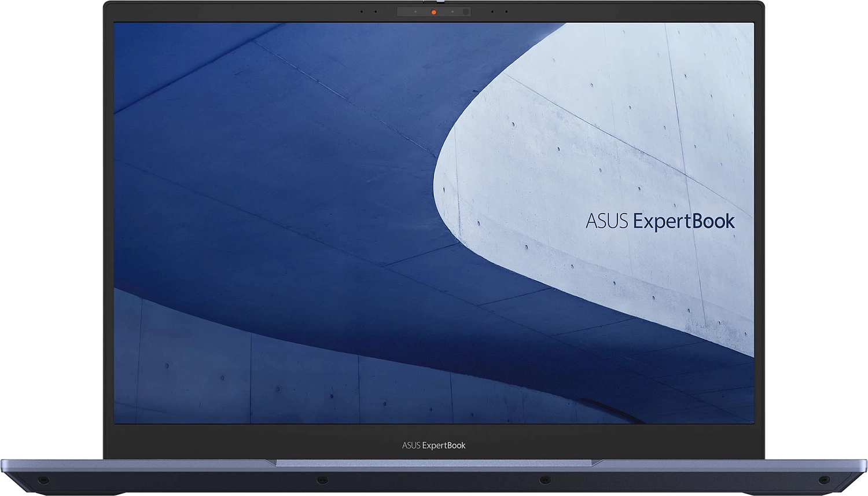Select the webcam lens module
This screenshot has height=496, width=868.
click(466, 12)
